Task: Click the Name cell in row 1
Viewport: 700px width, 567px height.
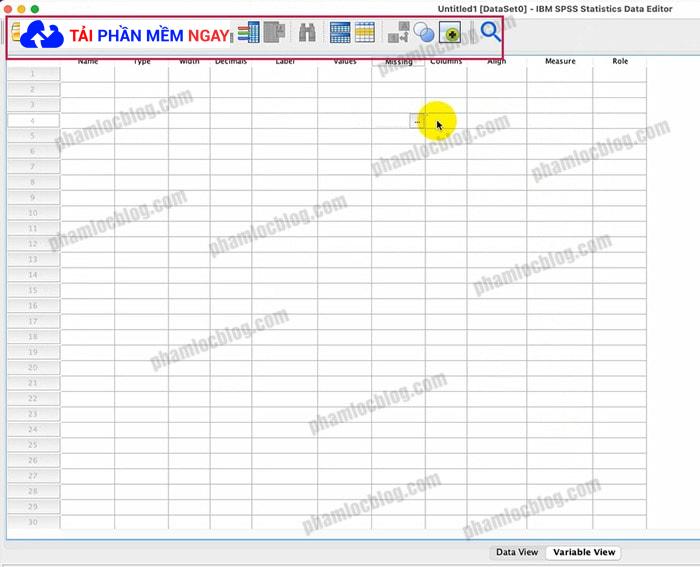Action: tap(88, 74)
